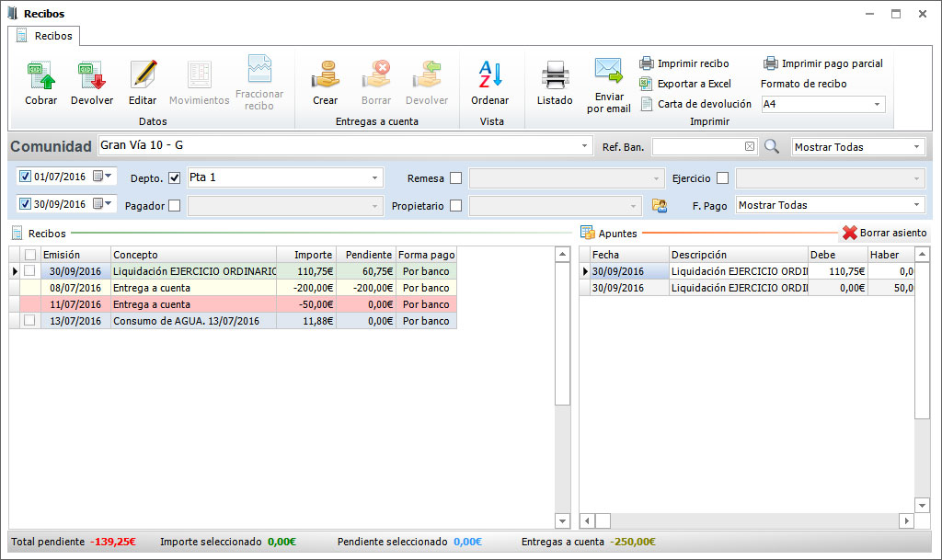Sort by Importe column header
The image size is (942, 560).
(306, 255)
